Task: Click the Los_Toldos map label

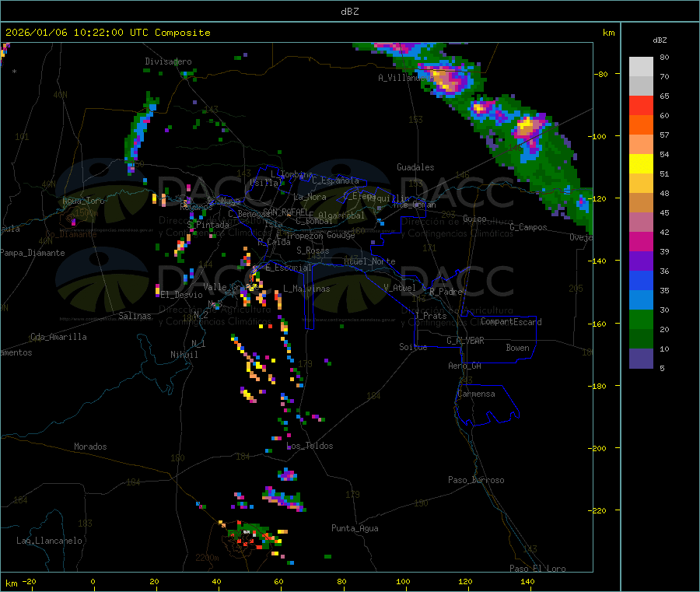Action: coord(310,446)
